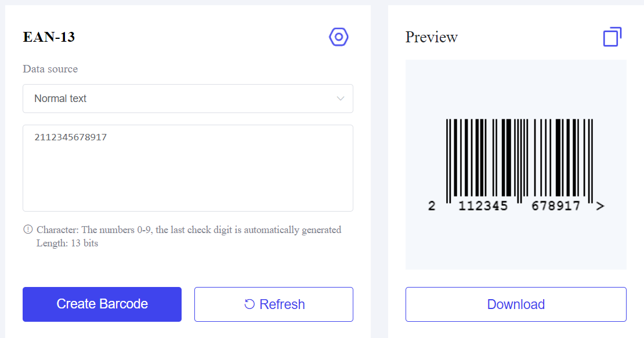644x338 pixels.
Task: Click the copy icon in Preview header
Action: point(612,37)
